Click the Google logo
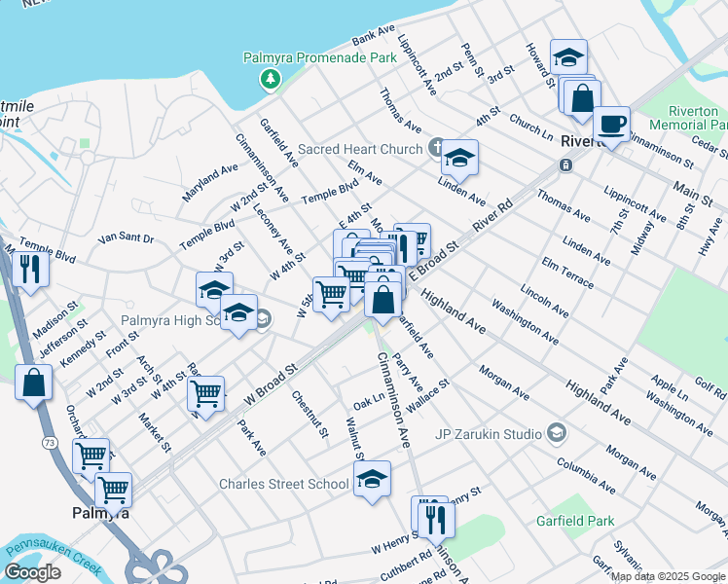The image size is (728, 584). pyautogui.click(x=33, y=572)
